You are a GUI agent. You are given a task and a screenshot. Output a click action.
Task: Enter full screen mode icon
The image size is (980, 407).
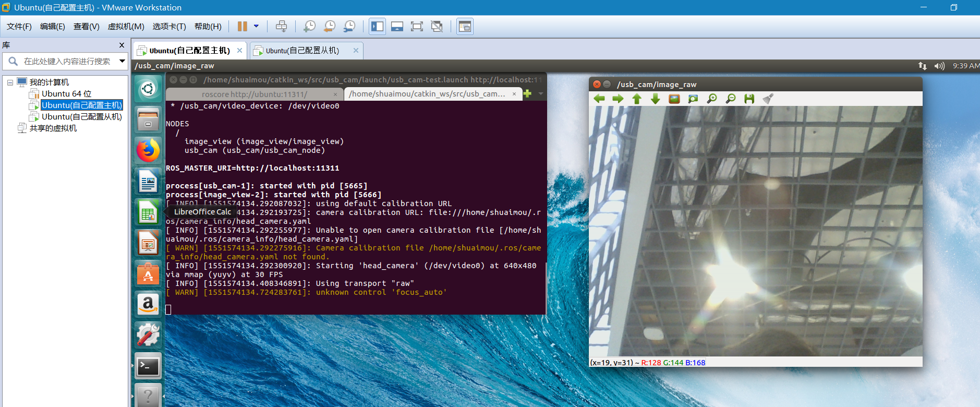click(417, 26)
